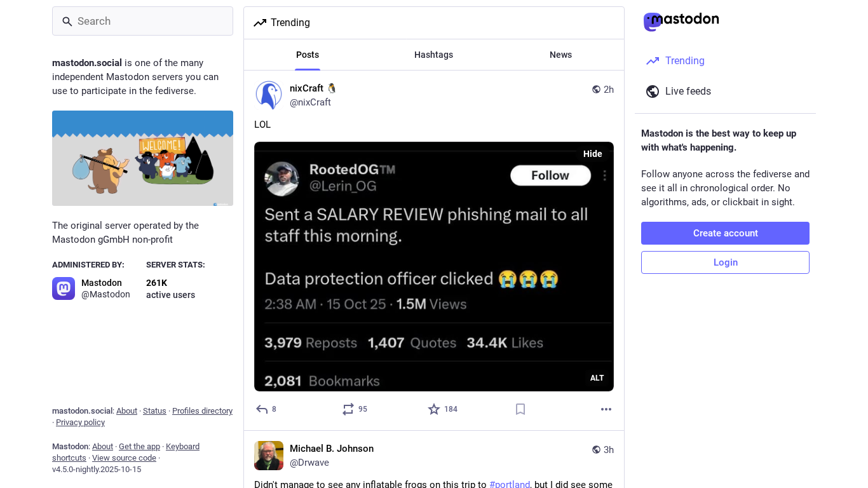This screenshot has width=868, height=488.
Task: Switch to the News tab
Action: pos(560,55)
